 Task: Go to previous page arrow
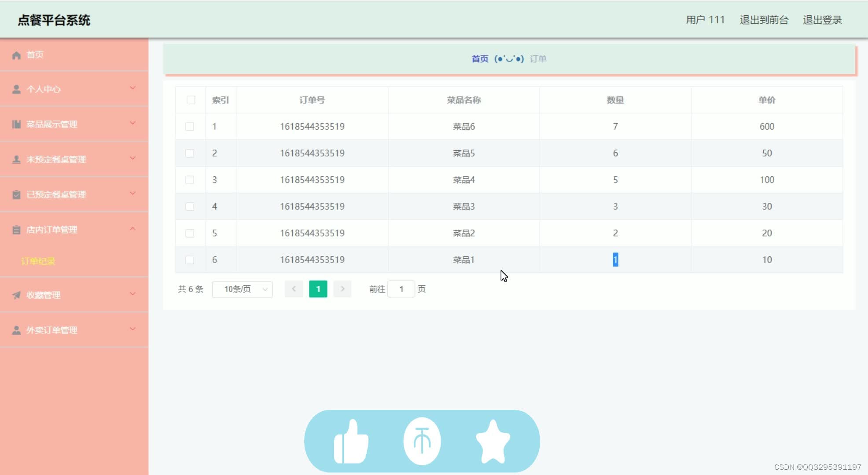coord(294,289)
